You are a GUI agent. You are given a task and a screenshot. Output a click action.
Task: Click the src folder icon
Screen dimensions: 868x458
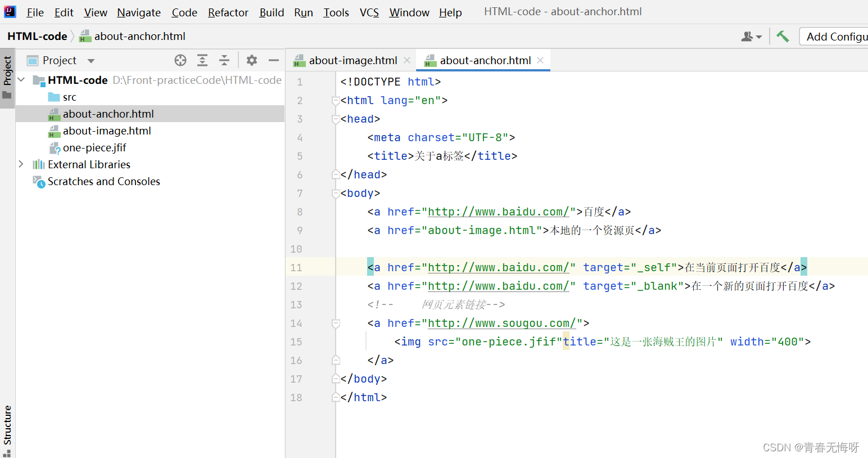54,97
